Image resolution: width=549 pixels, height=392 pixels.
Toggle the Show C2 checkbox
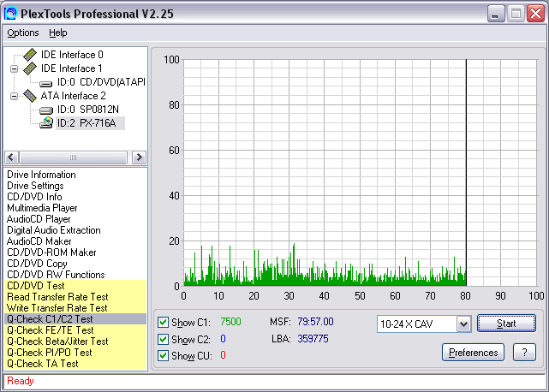click(x=163, y=339)
